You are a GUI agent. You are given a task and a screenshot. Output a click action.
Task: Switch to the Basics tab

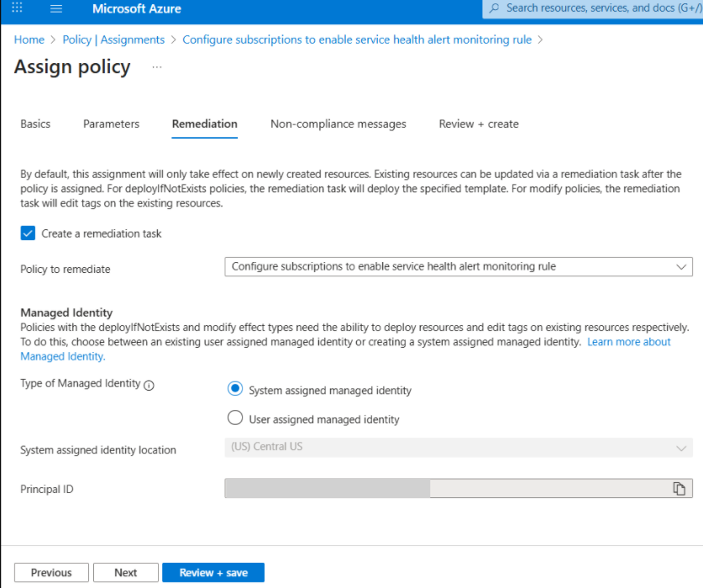click(x=35, y=123)
